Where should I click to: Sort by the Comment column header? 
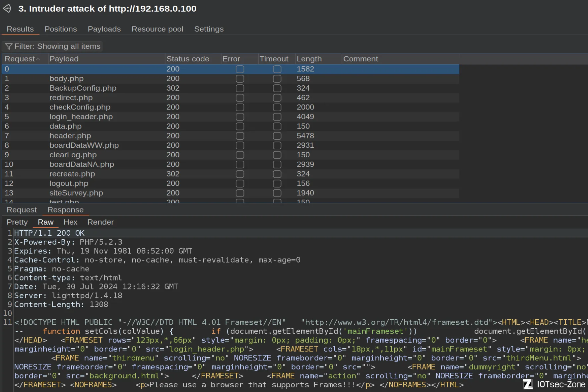[x=400, y=59]
